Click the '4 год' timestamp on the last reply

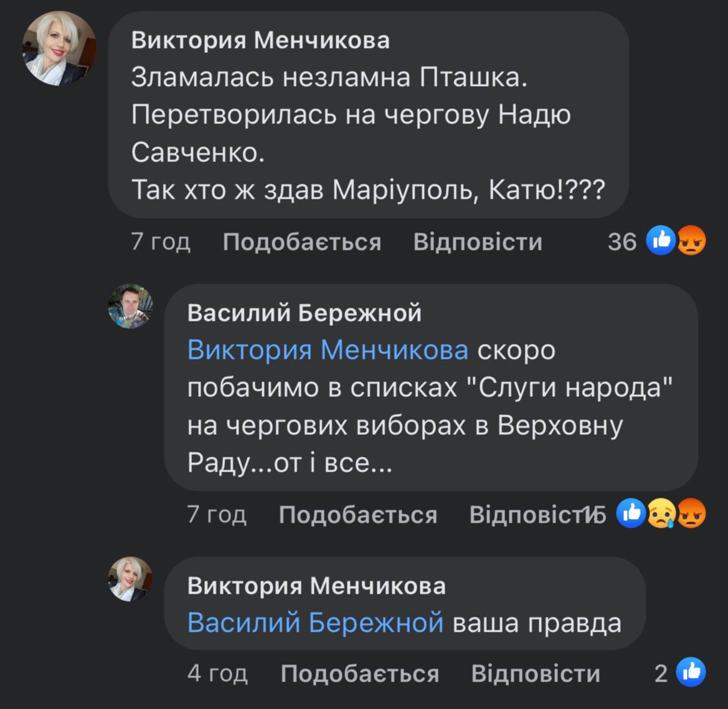coord(217,673)
